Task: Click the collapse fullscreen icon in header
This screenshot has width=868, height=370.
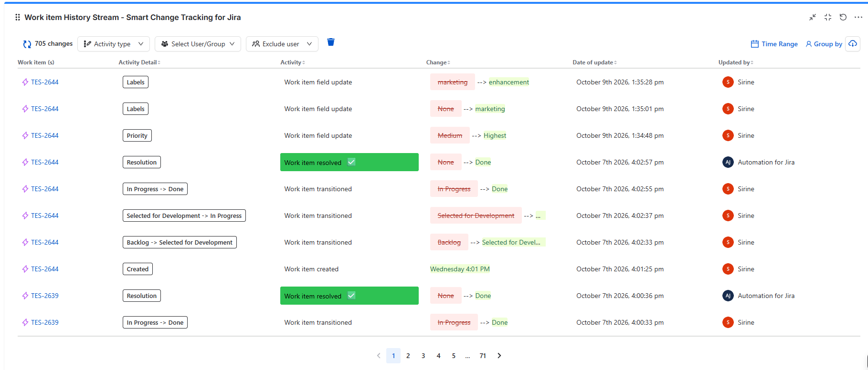Action: point(828,17)
